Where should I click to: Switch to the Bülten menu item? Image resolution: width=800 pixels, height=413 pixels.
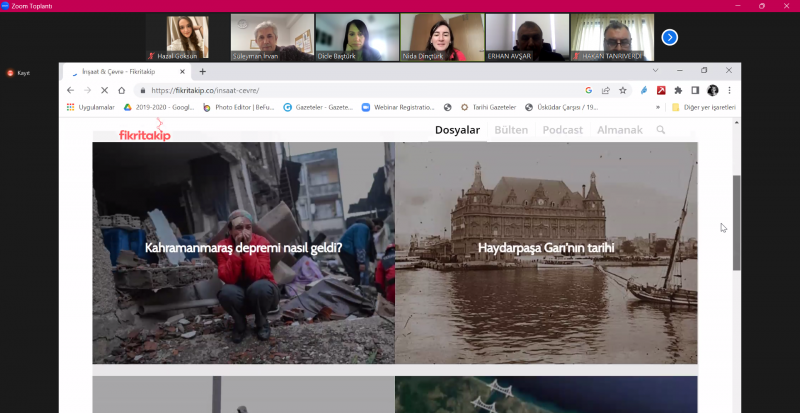[511, 130]
